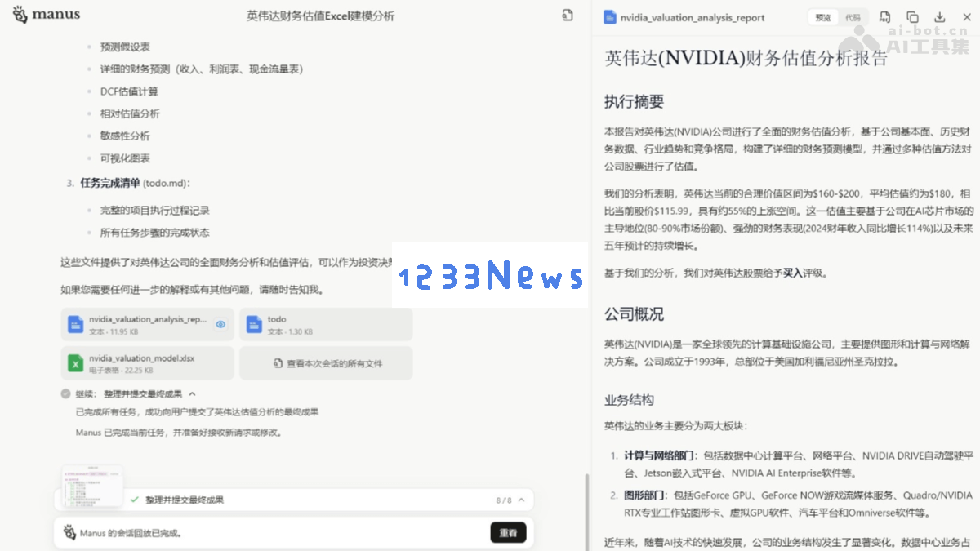
Task: Click the 买入 rating text in the report
Action: tap(793, 273)
